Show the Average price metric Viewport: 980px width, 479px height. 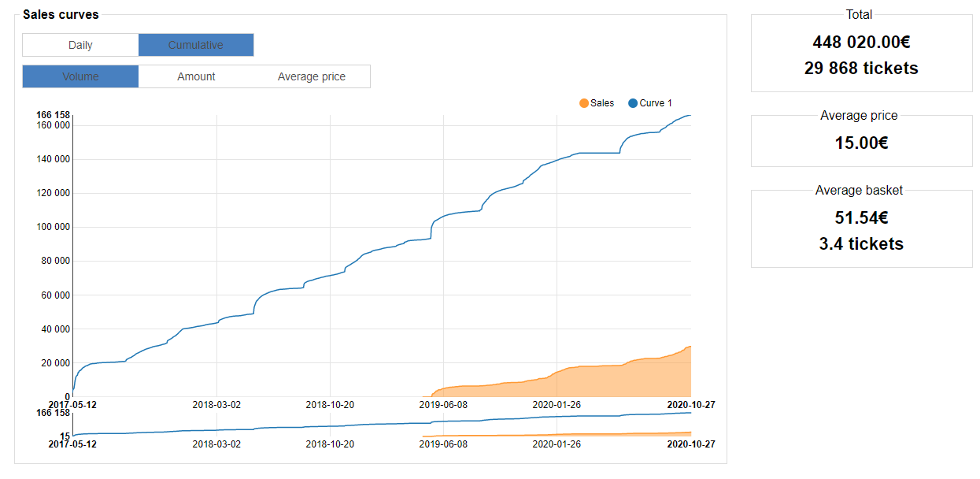pos(311,76)
